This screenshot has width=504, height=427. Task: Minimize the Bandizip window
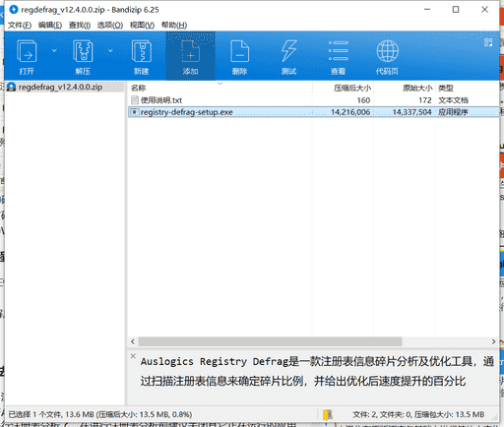point(427,10)
